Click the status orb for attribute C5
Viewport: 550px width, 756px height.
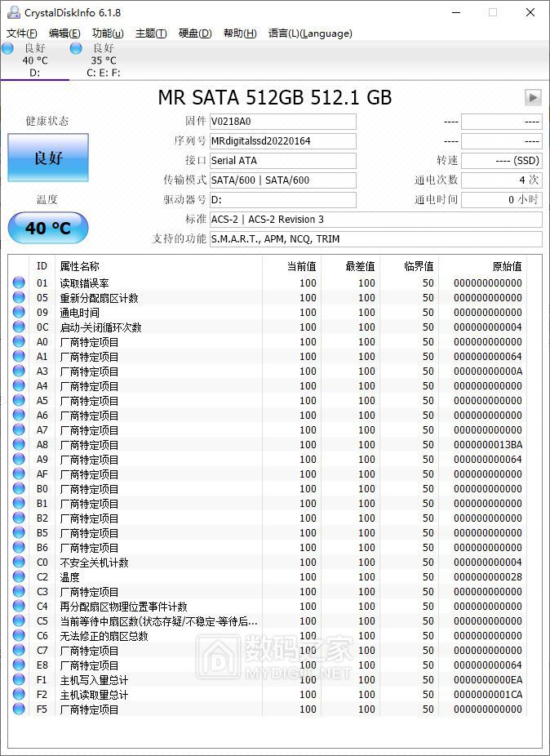point(19,621)
